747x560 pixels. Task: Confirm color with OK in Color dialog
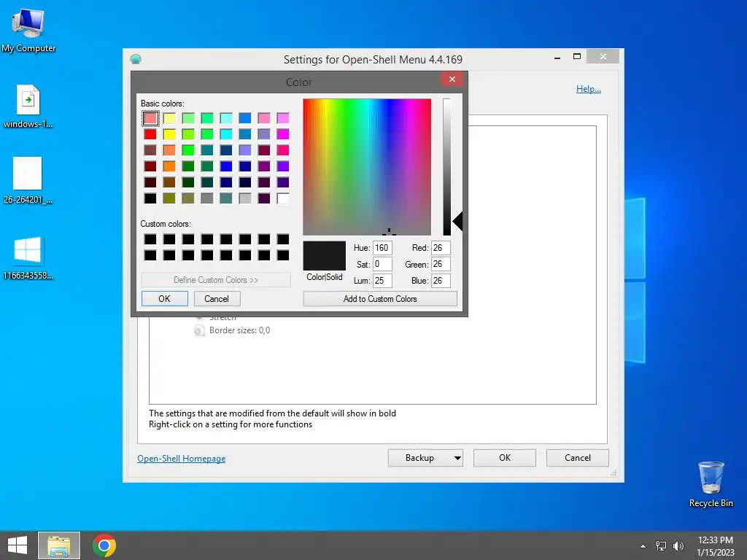click(164, 298)
